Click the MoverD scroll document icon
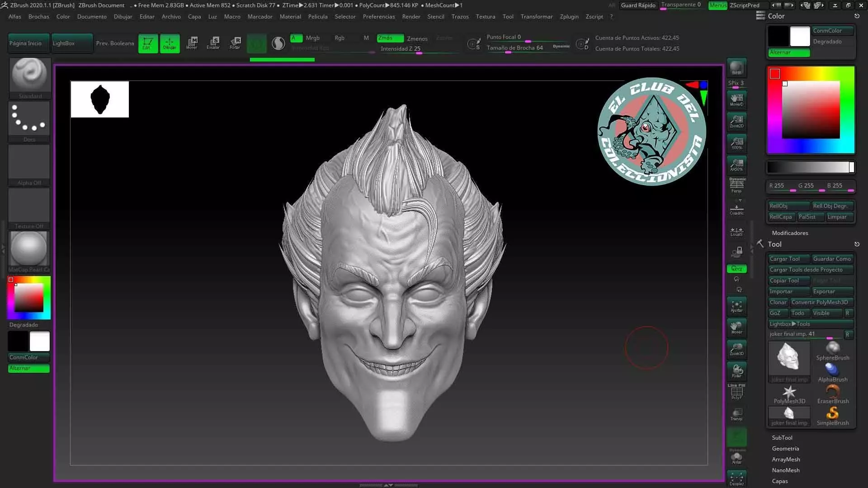 736,99
